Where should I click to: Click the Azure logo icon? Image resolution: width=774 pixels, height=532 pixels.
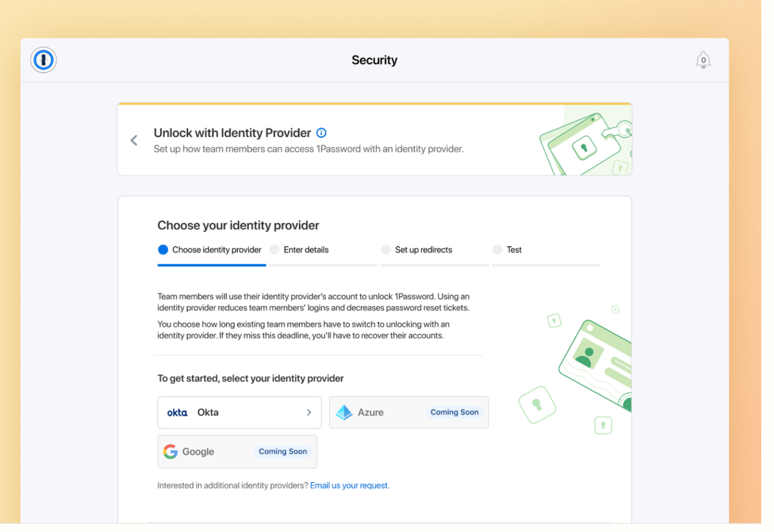pyautogui.click(x=344, y=412)
